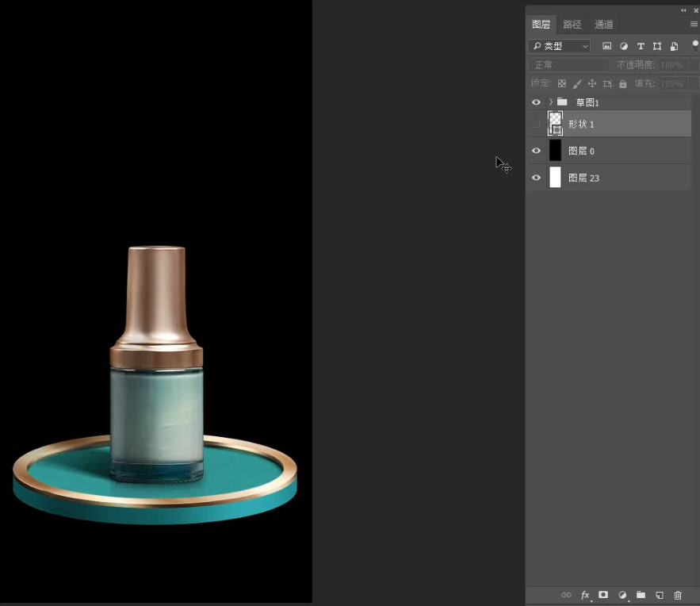Create new fill or adjustment layer icon
The width and height of the screenshot is (700, 606).
coord(622,595)
